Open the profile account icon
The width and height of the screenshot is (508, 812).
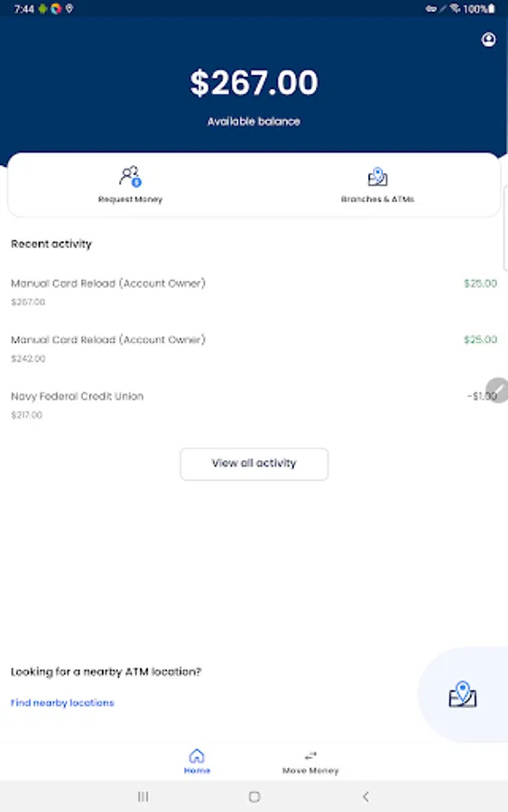488,40
